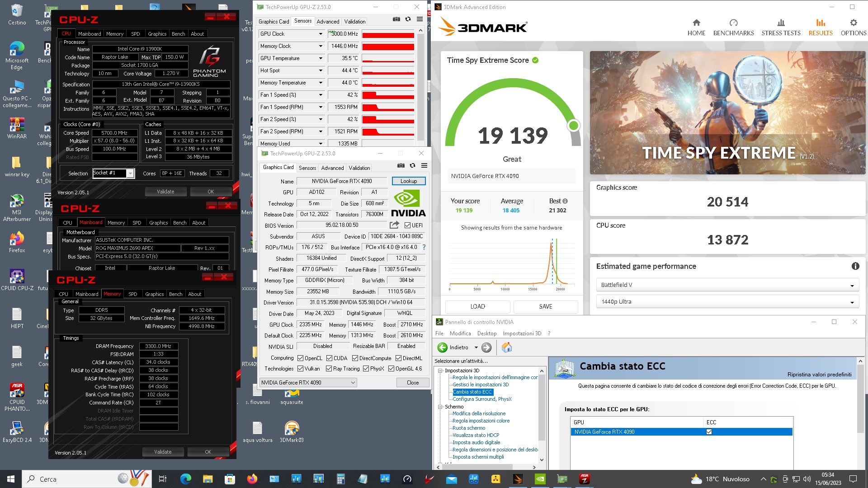Open the Cestino recycle bin desktop icon
Image resolution: width=868 pixels, height=488 pixels.
[17, 14]
